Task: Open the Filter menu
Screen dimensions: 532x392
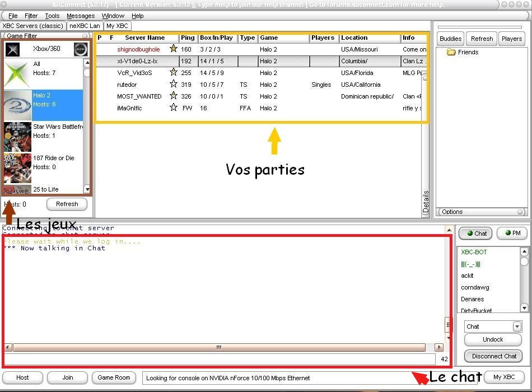Action: [31, 16]
